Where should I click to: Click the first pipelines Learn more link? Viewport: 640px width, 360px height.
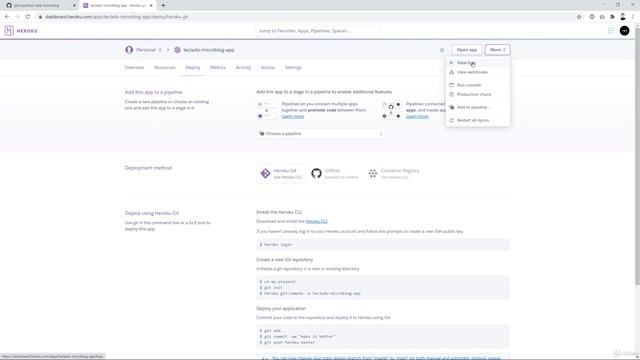tap(293, 116)
